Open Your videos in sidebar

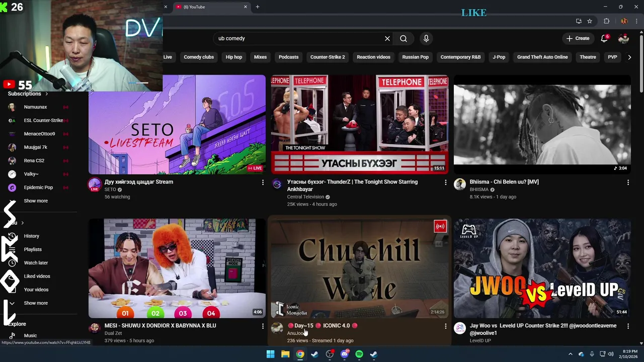36,290
